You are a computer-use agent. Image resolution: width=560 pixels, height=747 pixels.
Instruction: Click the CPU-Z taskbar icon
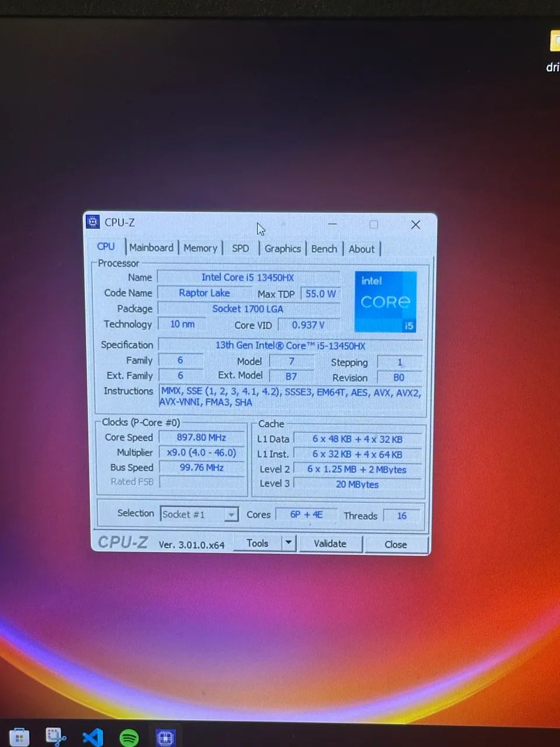(x=166, y=738)
